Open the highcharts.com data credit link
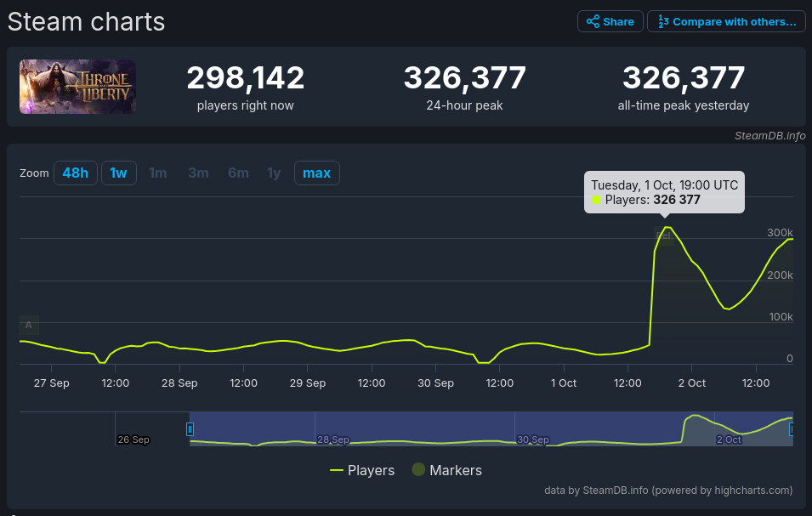812x516 pixels. (668, 490)
